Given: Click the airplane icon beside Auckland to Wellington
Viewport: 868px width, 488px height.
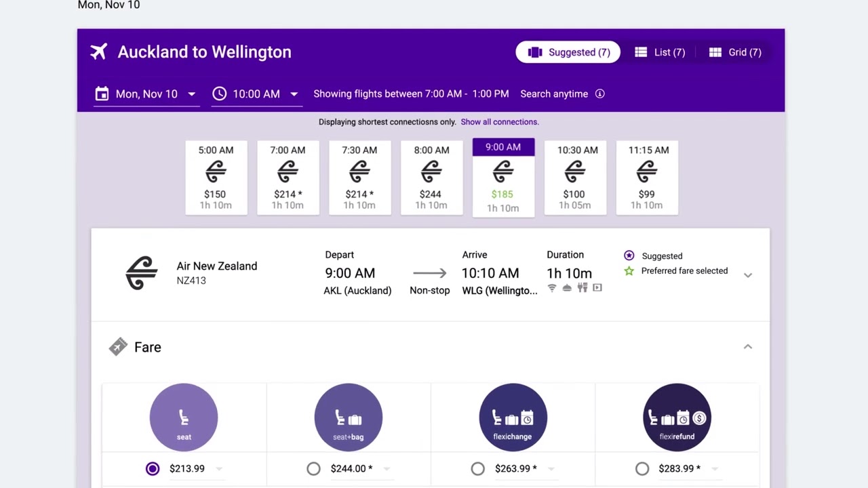Looking at the screenshot, I should tap(99, 52).
